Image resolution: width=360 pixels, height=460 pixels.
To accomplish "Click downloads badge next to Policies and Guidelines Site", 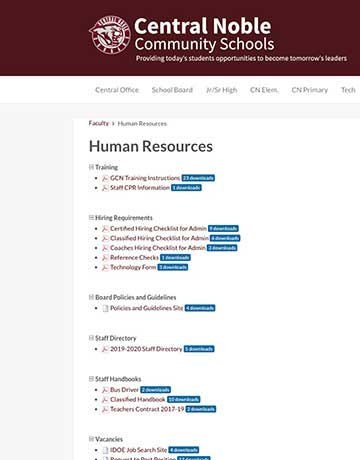I will pyautogui.click(x=200, y=308).
